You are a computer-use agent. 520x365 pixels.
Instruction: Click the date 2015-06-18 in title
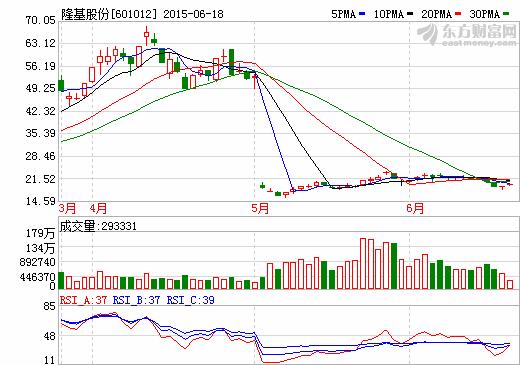[x=193, y=14]
